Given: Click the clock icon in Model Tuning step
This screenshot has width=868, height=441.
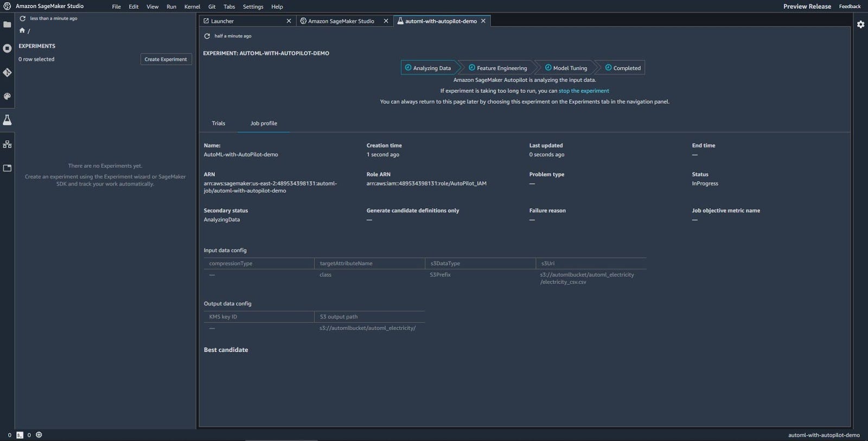Looking at the screenshot, I should (x=548, y=68).
